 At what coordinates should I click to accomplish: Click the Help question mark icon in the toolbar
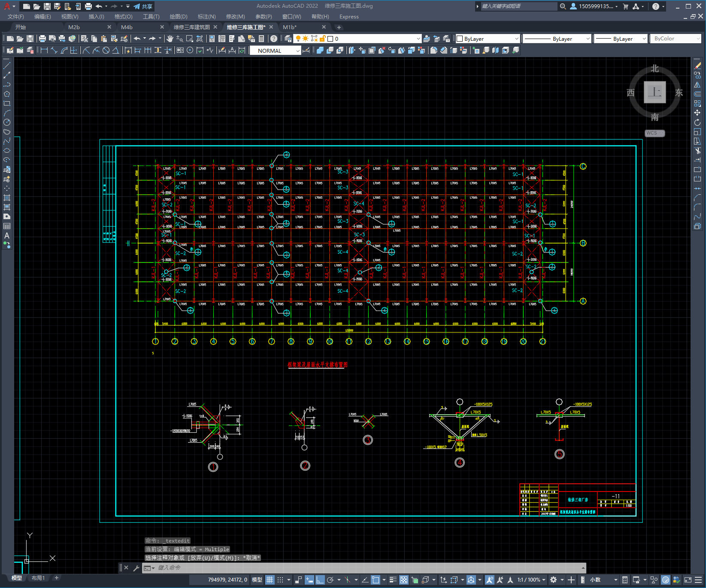274,39
